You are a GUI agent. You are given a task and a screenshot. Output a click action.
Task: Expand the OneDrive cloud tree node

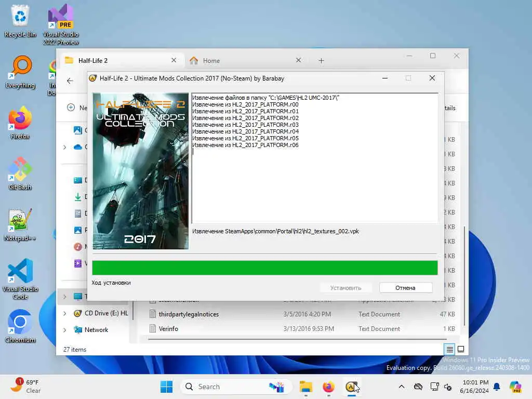[x=64, y=147]
